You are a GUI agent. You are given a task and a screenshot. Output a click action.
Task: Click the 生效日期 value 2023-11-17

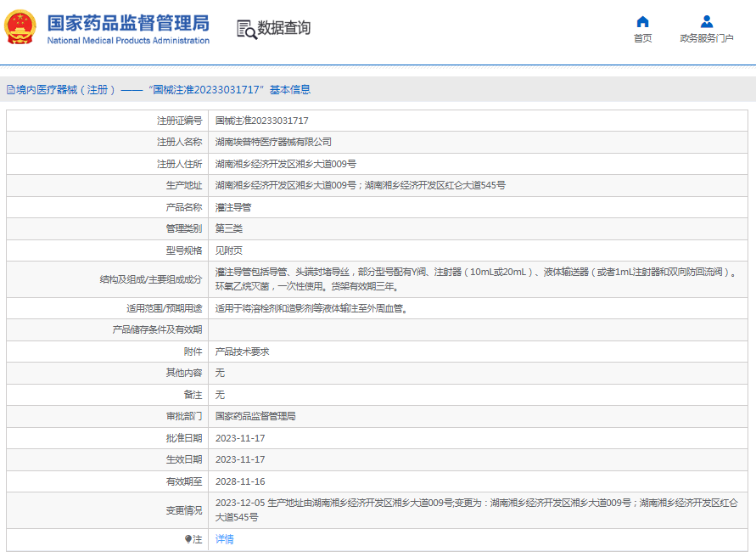[x=240, y=459]
